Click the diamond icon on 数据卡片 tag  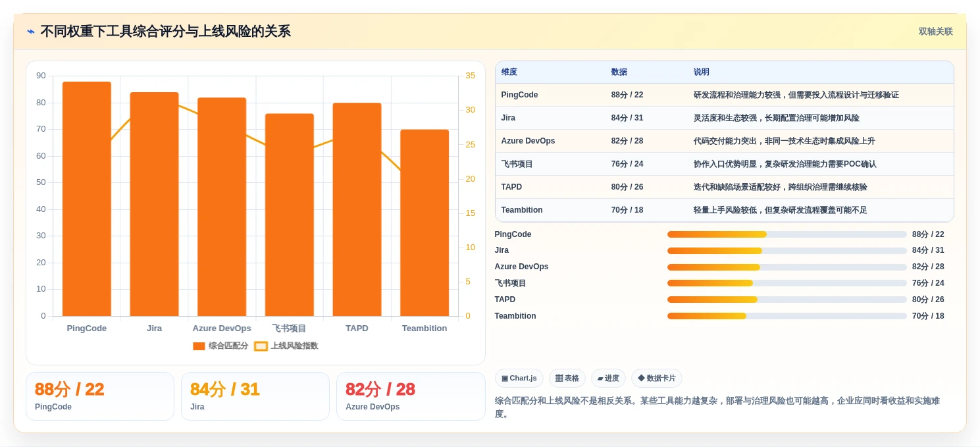(641, 379)
